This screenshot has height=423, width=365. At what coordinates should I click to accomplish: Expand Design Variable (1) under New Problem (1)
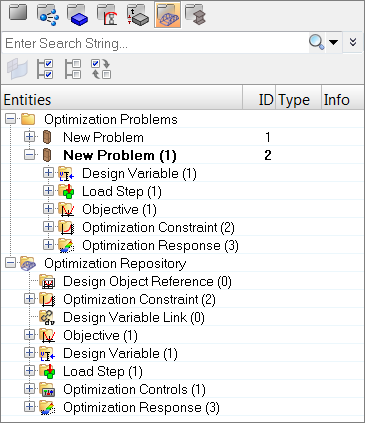tap(48, 173)
